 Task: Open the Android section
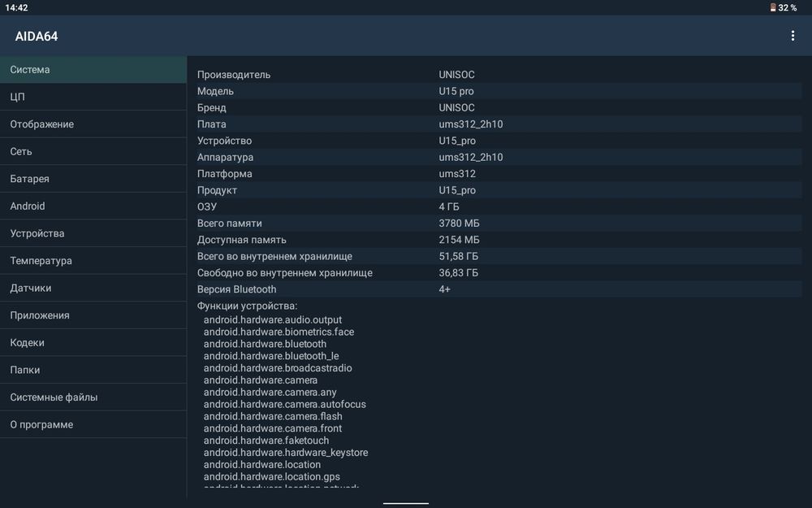coord(93,206)
